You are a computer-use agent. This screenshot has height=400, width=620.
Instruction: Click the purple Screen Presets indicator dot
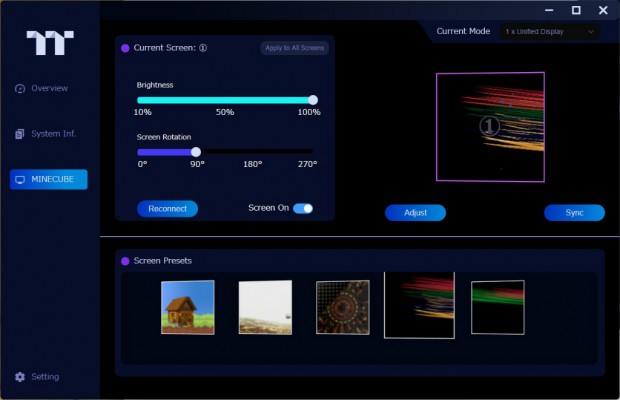125,261
